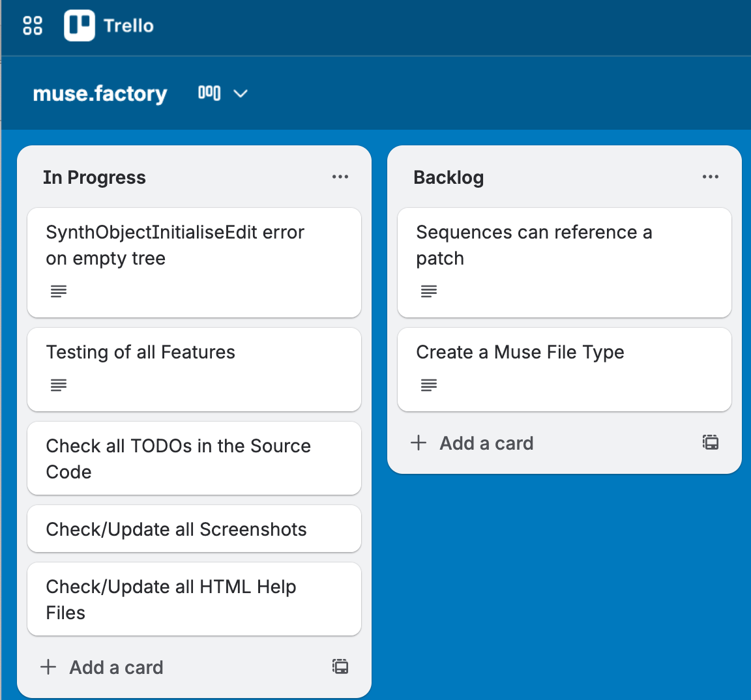Create card from template in Backlog
This screenshot has width=751, height=700.
711,443
